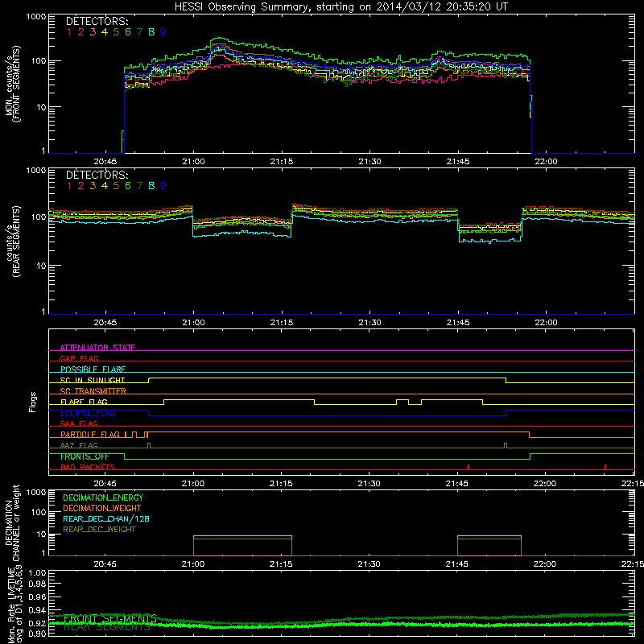Select olive detector 5 in front segments legend

tap(116, 32)
